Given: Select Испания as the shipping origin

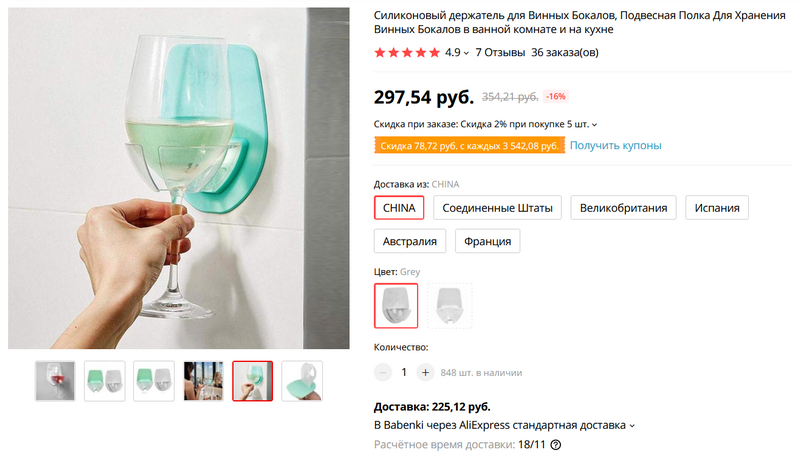Looking at the screenshot, I should click(x=719, y=208).
